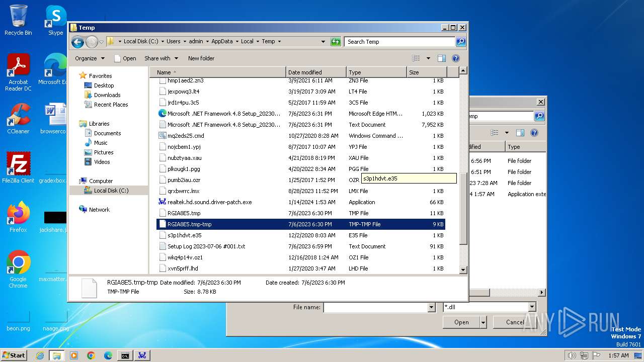This screenshot has width=644, height=362.
Task: Open Skype desktop shortcut
Action: tap(55, 20)
